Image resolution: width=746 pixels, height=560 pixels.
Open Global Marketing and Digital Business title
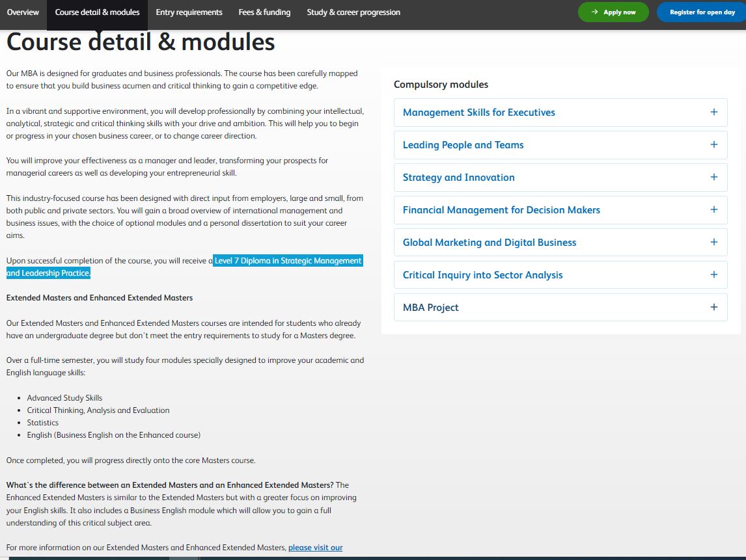pyautogui.click(x=489, y=243)
